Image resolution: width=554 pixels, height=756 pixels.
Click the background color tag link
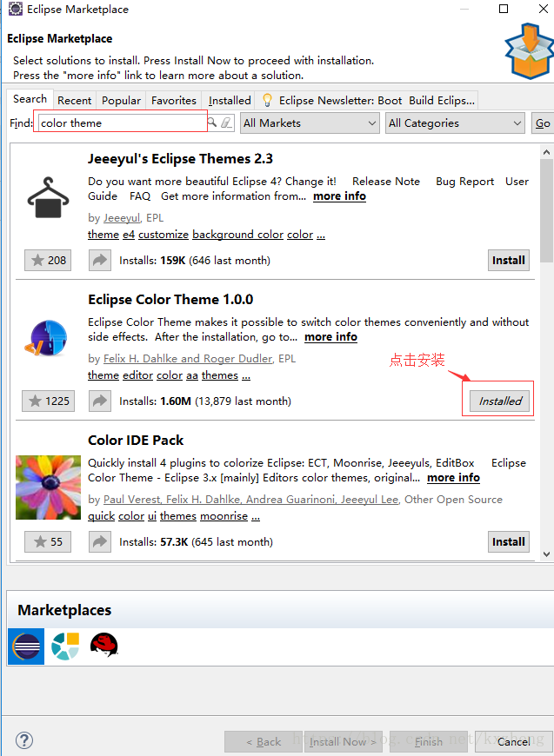[x=237, y=235]
